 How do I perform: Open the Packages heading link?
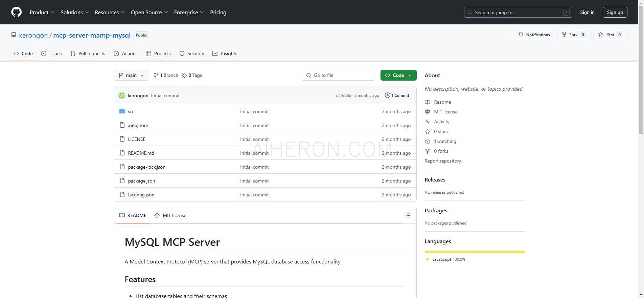(436, 210)
